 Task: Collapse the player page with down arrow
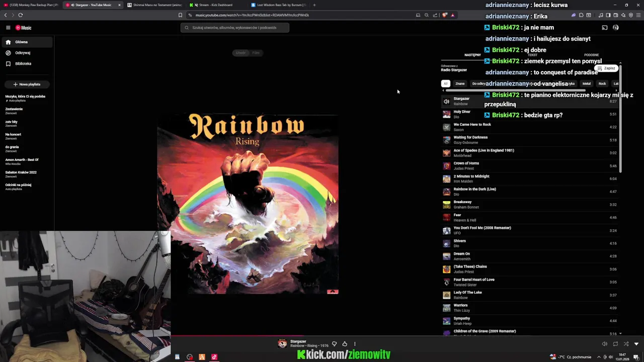[x=636, y=344]
